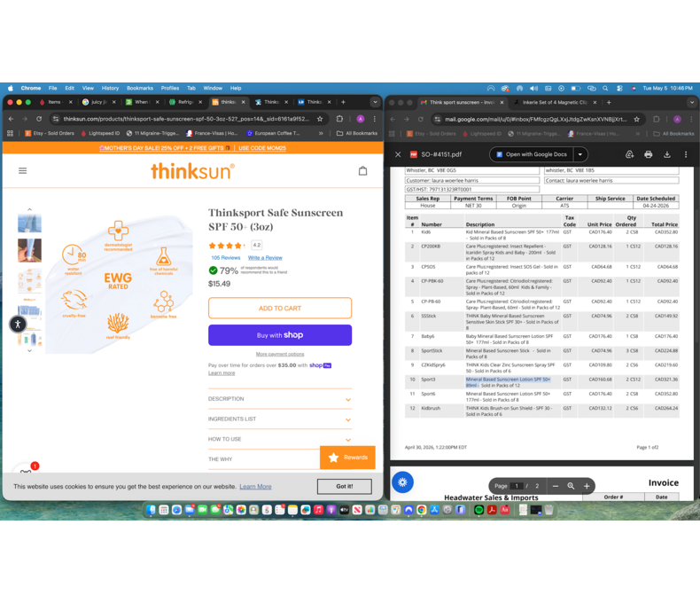Download the SO-#4151.pdf file
The height and width of the screenshot is (603, 700).
[x=667, y=154]
